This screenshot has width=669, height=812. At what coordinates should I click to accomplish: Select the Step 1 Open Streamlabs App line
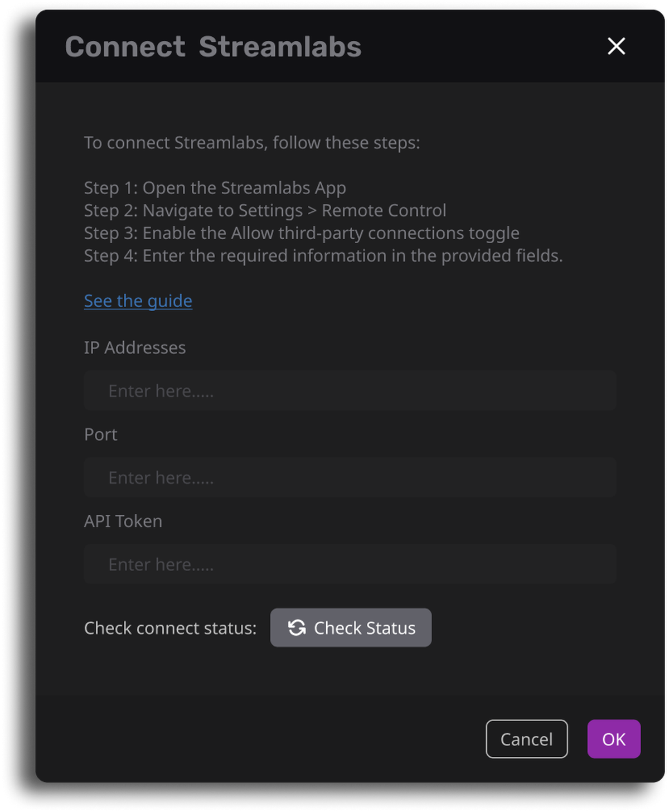(215, 188)
